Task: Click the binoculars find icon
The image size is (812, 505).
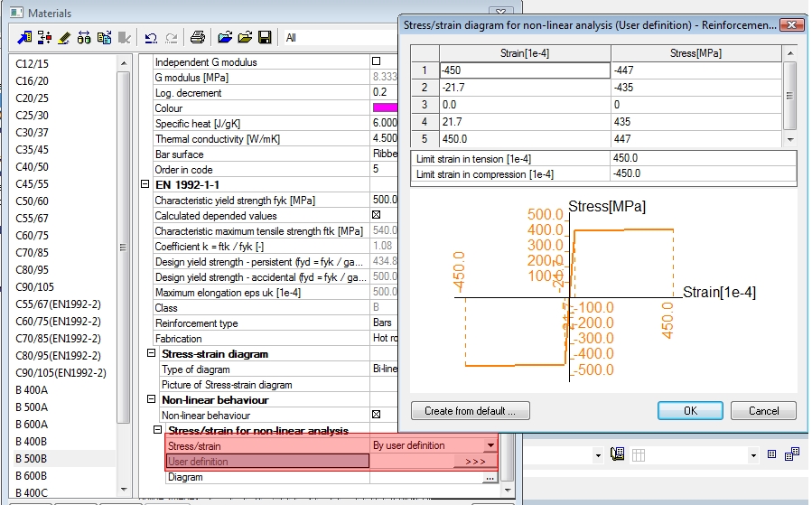Action: point(83,38)
